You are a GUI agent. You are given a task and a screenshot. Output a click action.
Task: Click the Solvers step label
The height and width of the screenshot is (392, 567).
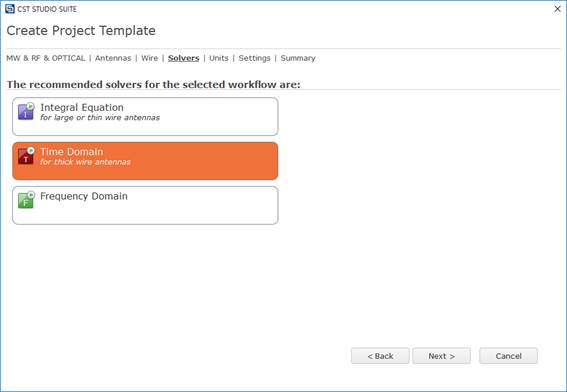183,58
